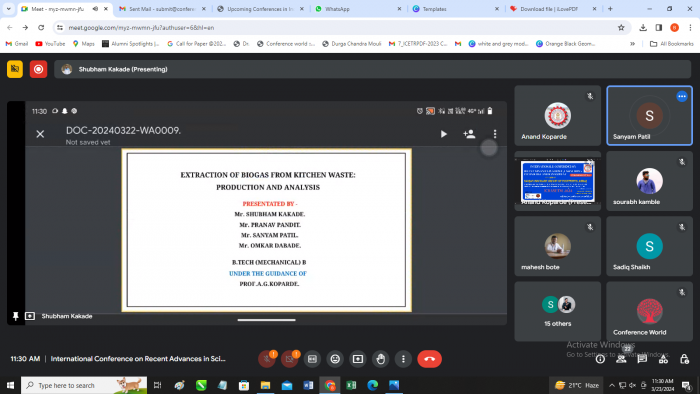Click the red leave call button

[429, 359]
